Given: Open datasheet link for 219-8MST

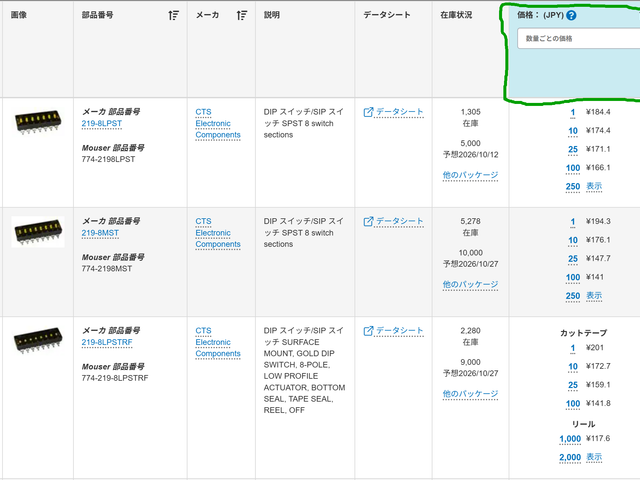Looking at the screenshot, I should coord(399,221).
